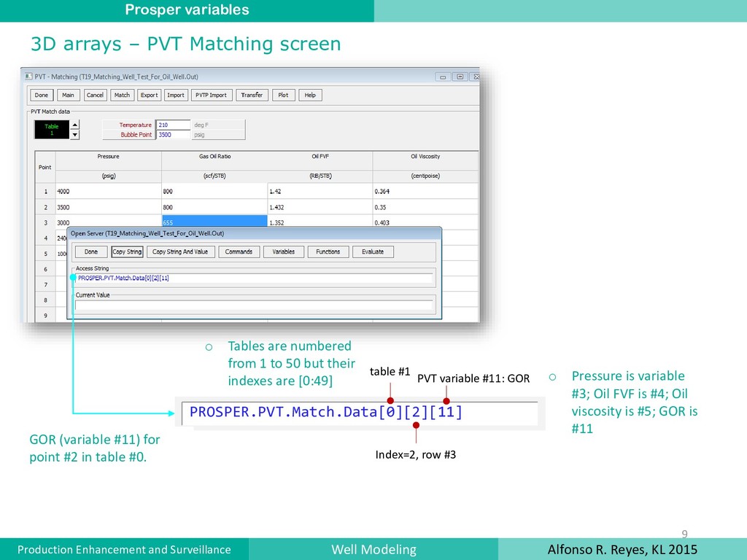
Task: Click the Copy String button
Action: [x=127, y=252]
